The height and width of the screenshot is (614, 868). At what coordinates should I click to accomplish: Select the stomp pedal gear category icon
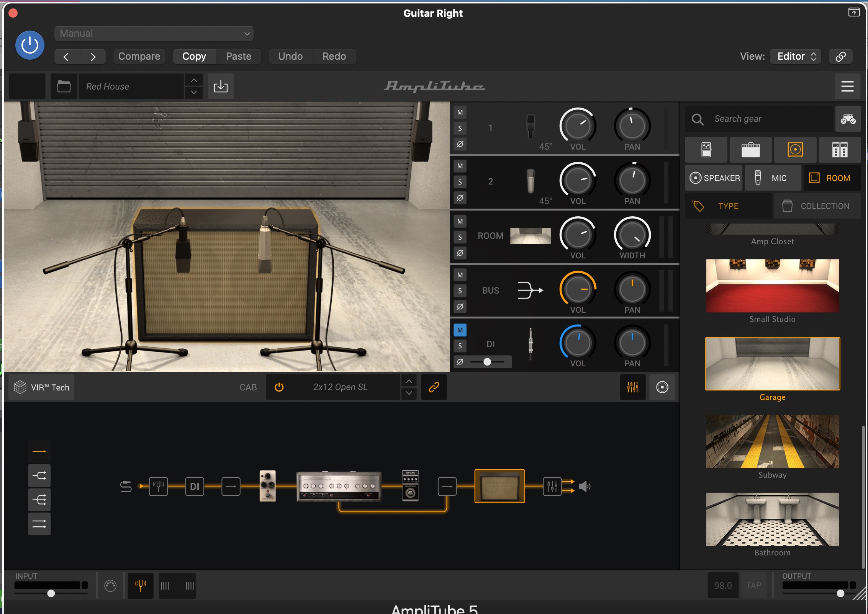pyautogui.click(x=706, y=150)
